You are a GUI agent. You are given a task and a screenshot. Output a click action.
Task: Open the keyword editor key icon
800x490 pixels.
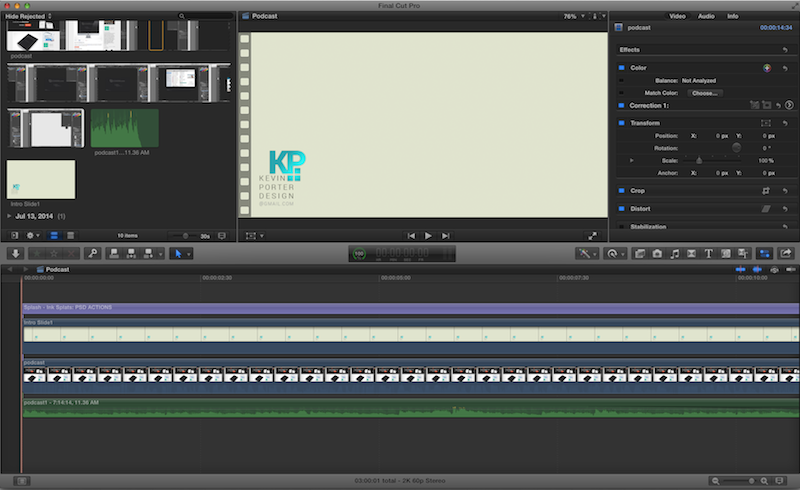[x=93, y=254]
